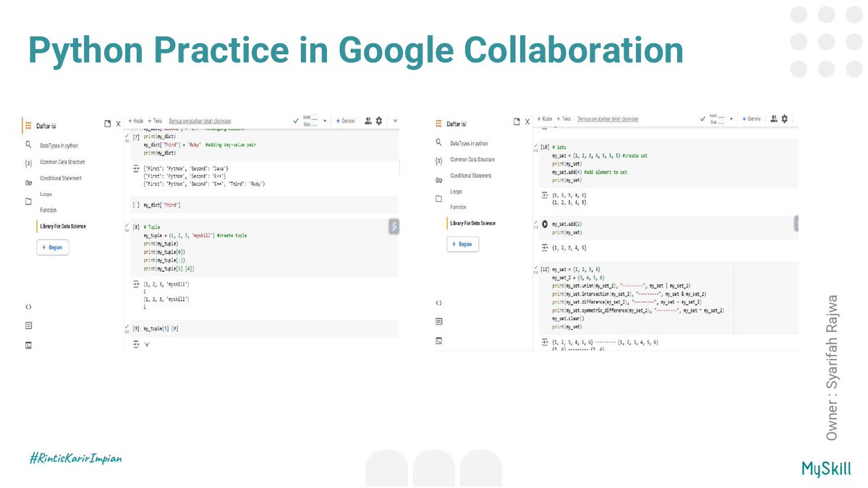Viewport: 868px width, 488px height.
Task: Expand RAM Disk dropdown in left notebook
Action: pos(325,121)
